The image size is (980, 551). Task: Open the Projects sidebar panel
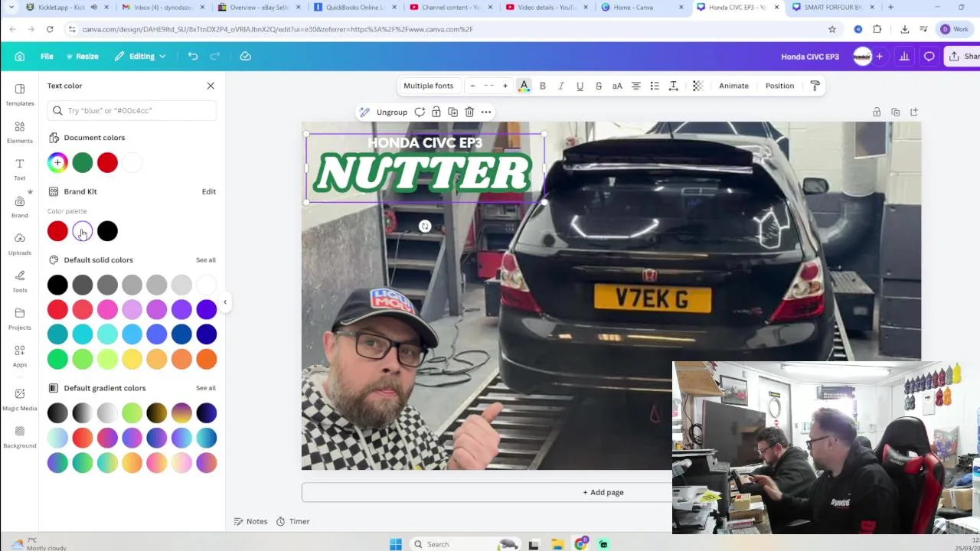[x=20, y=318]
